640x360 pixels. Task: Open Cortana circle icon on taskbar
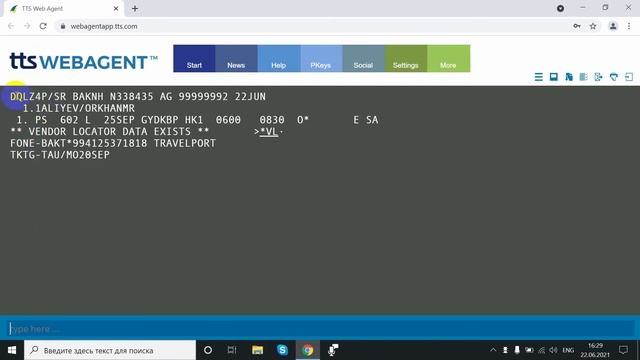[x=208, y=350]
